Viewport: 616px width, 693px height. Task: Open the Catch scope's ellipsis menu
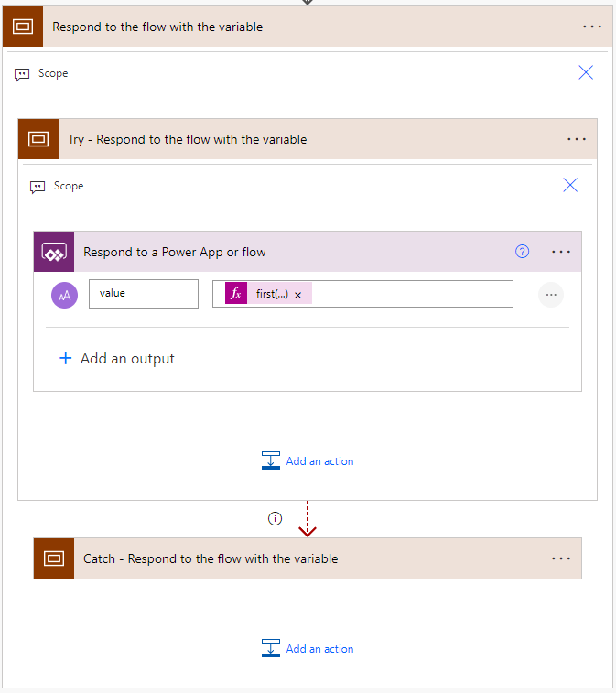(x=561, y=558)
